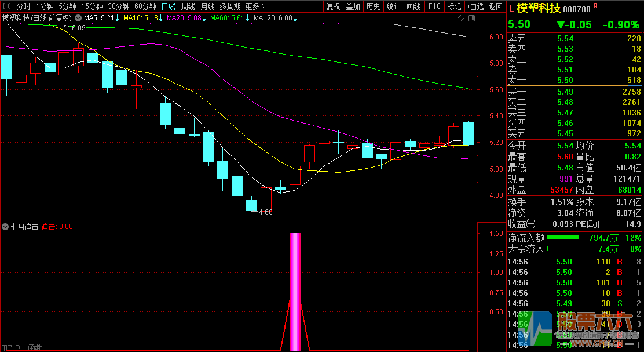This screenshot has width=644, height=352.
Task: Open F10 company information
Action: [x=434, y=6]
